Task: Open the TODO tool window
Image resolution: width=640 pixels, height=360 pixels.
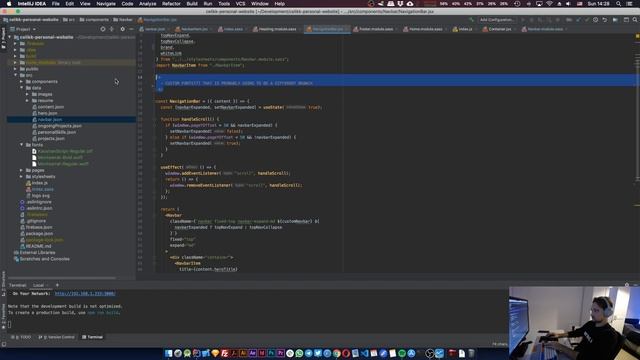Action: coord(21,337)
